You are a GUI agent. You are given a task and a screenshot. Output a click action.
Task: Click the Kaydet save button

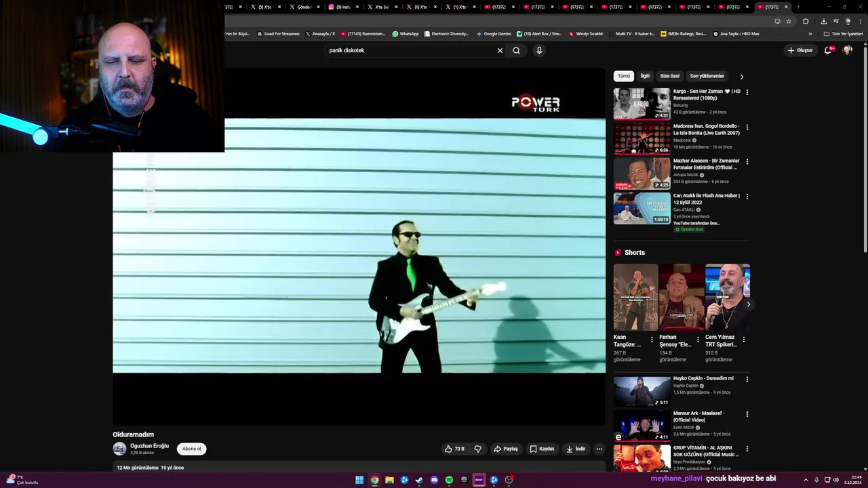(542, 449)
